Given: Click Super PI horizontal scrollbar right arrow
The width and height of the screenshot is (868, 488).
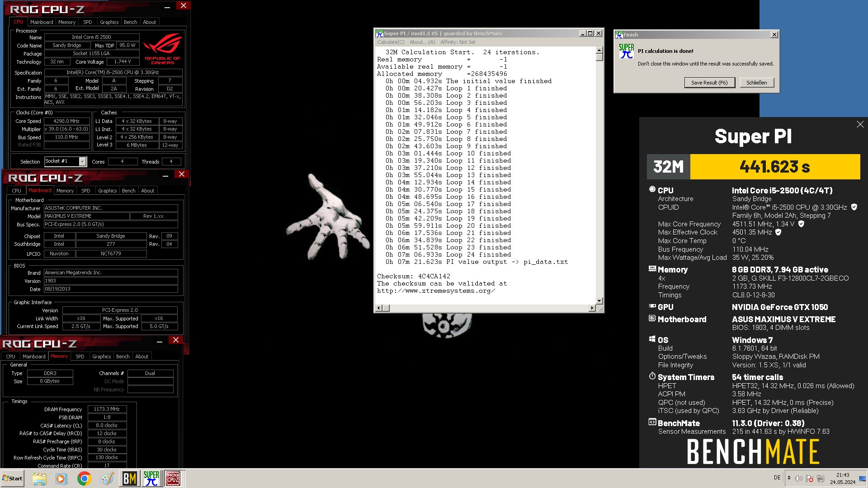Looking at the screenshot, I should (x=592, y=308).
